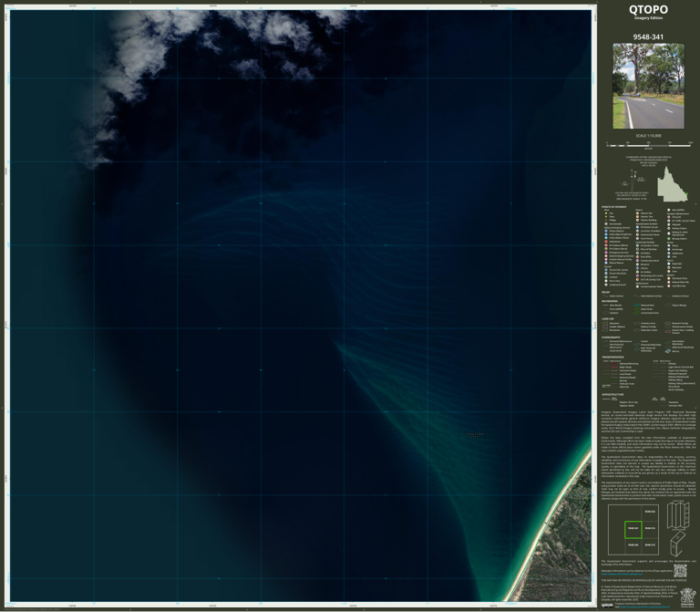Click the metres scale bar
700x612 pixels.
click(649, 145)
